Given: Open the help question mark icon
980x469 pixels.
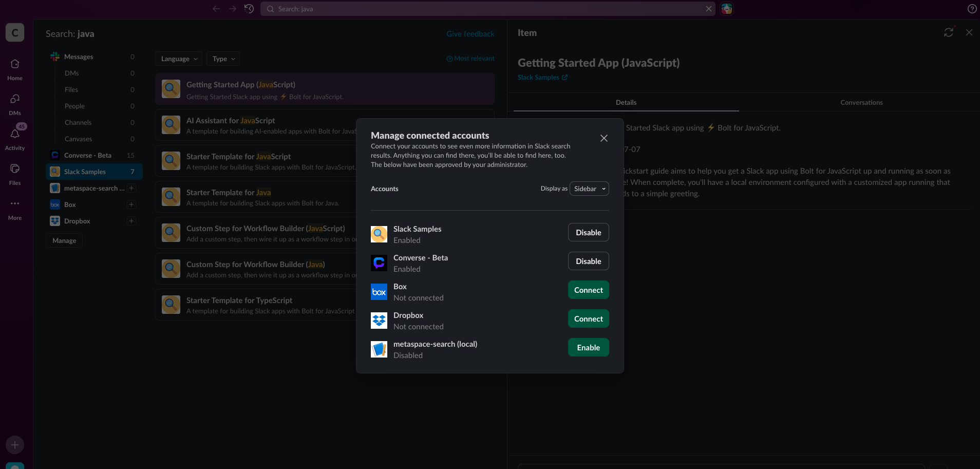Looking at the screenshot, I should (972, 9).
